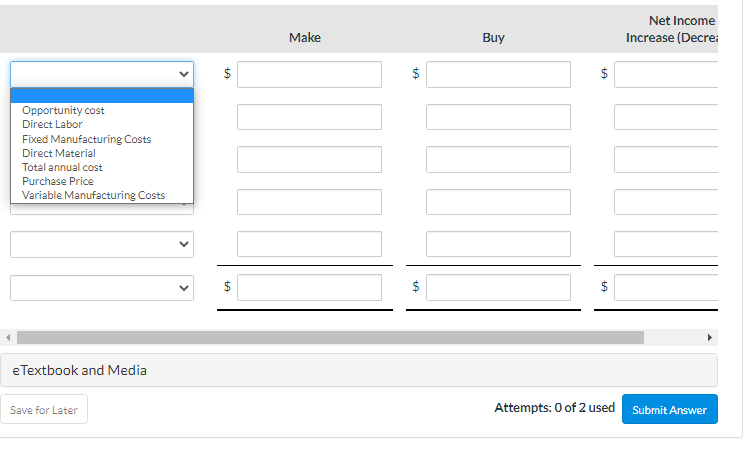Screen dimensions: 743x456
Task: Focus the second-row Make input field
Action: click(309, 117)
